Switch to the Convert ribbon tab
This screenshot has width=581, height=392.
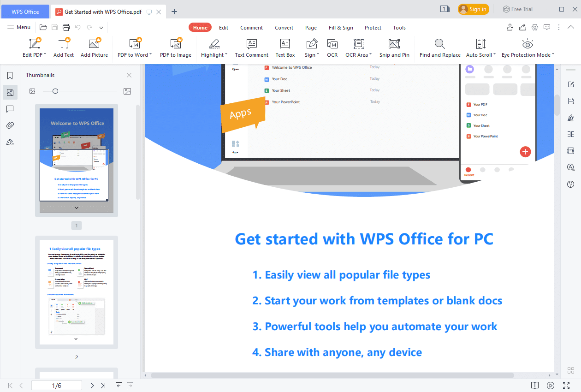click(x=284, y=27)
